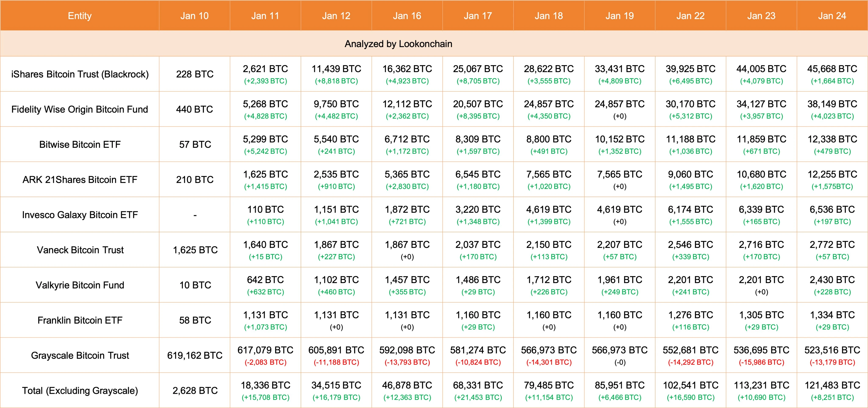Click the Jan 17 column header
This screenshot has width=868, height=408.
[x=478, y=16]
